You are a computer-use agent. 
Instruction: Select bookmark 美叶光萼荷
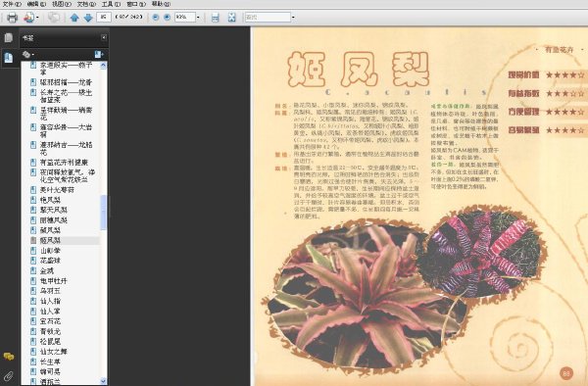click(x=57, y=190)
